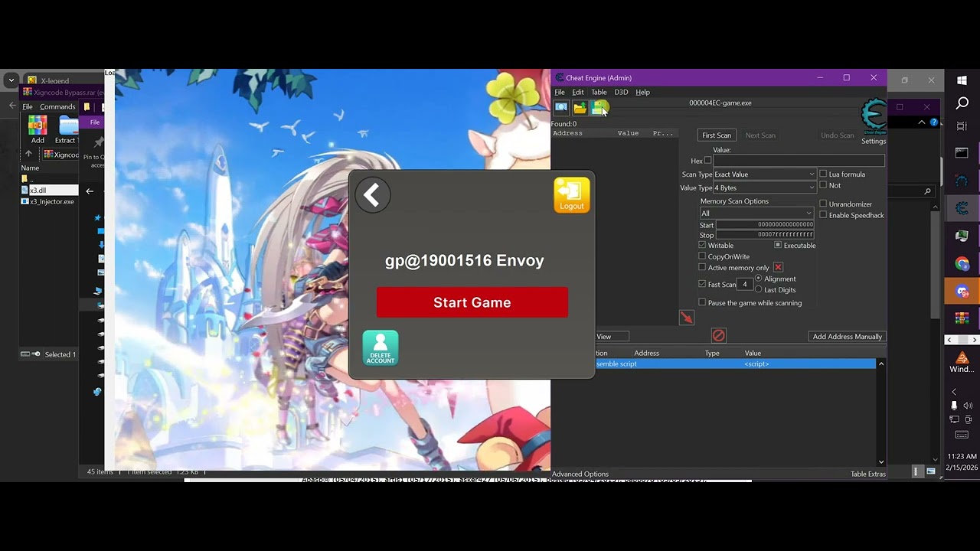The width and height of the screenshot is (980, 551).
Task: Toggle the Writable checkbox
Action: pos(702,246)
